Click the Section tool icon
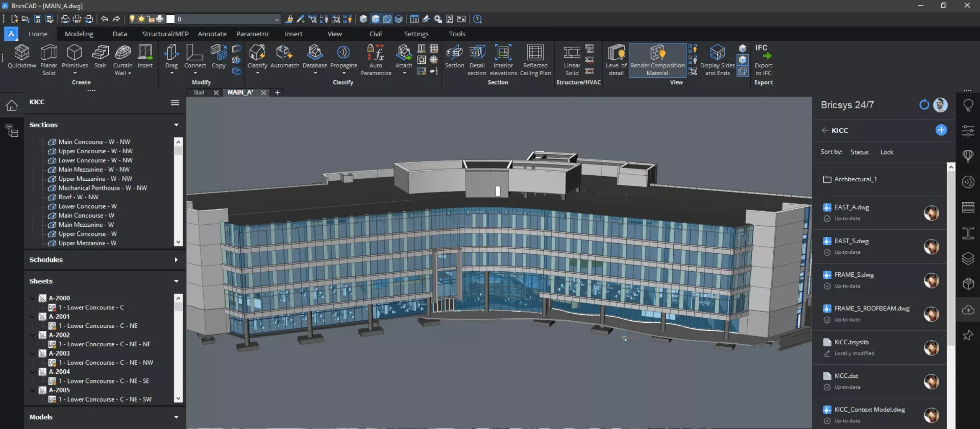Viewport: 980px width, 429px height. pyautogui.click(x=454, y=56)
